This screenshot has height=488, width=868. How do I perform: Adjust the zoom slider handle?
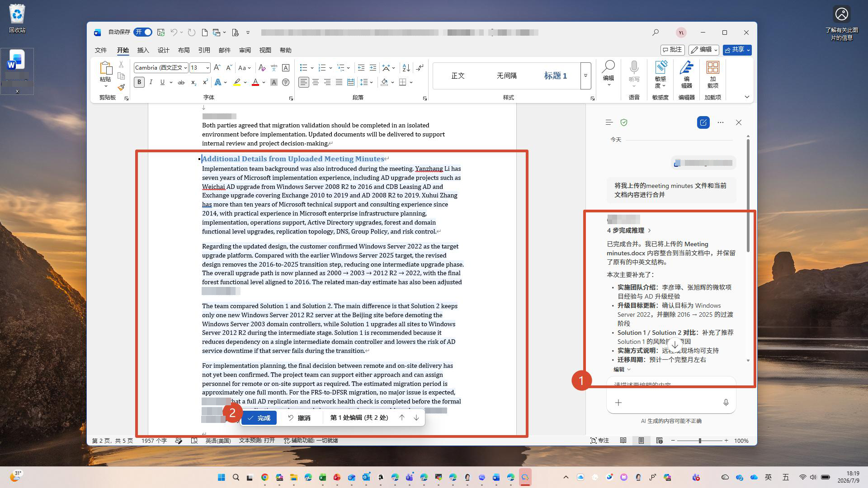700,441
